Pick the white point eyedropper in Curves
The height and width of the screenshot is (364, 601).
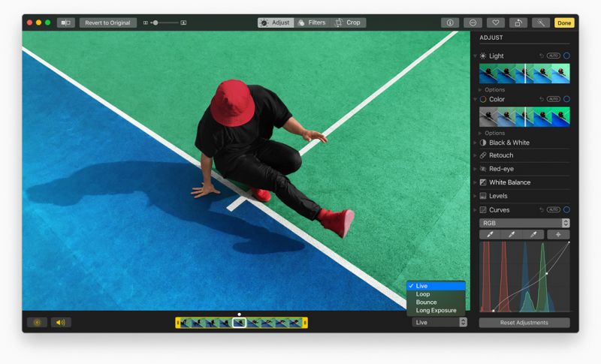pyautogui.click(x=533, y=234)
